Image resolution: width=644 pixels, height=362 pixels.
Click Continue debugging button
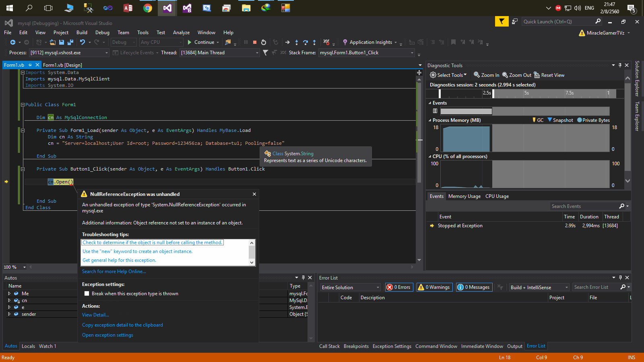(x=201, y=42)
